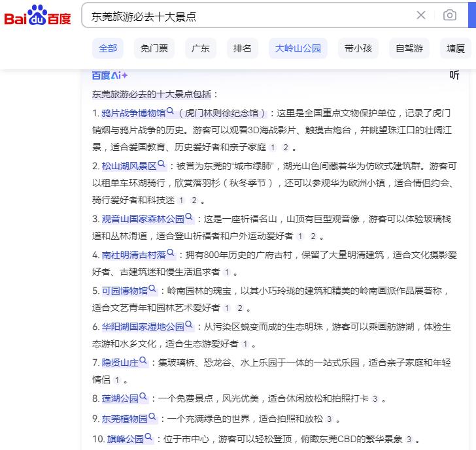Select the 带小孩 filter chip
This screenshot has height=450, width=476.
pyautogui.click(x=358, y=48)
